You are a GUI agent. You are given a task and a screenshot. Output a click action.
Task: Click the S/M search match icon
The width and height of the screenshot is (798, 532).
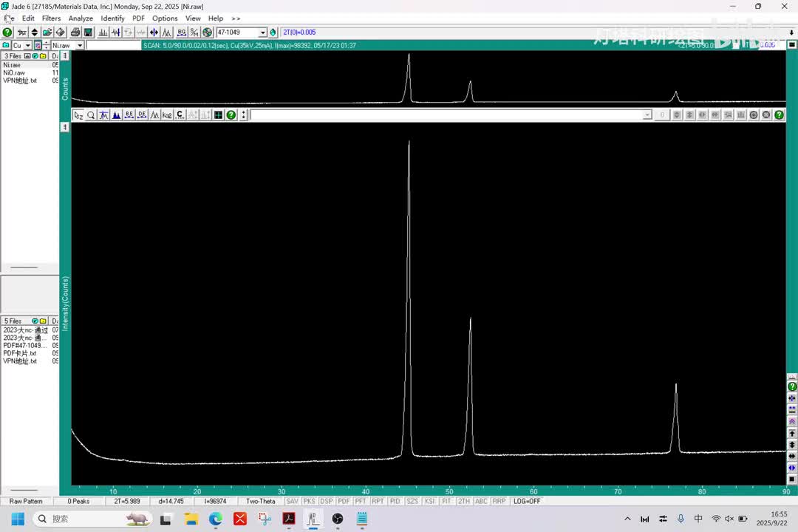(x=194, y=32)
